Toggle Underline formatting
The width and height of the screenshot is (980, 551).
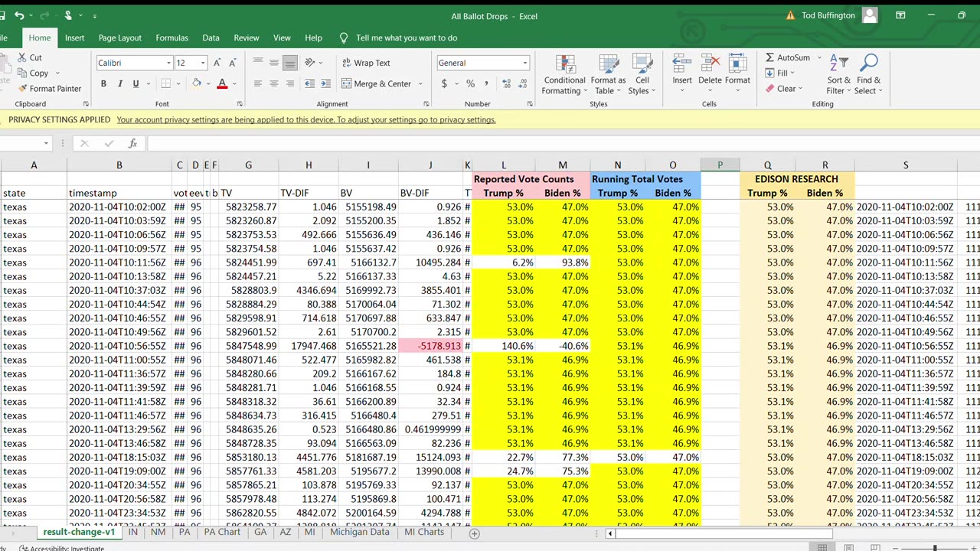point(136,83)
